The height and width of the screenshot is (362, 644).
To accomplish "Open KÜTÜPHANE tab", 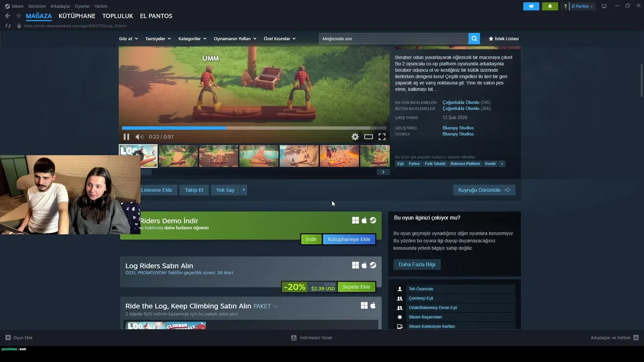I will (x=77, y=16).
